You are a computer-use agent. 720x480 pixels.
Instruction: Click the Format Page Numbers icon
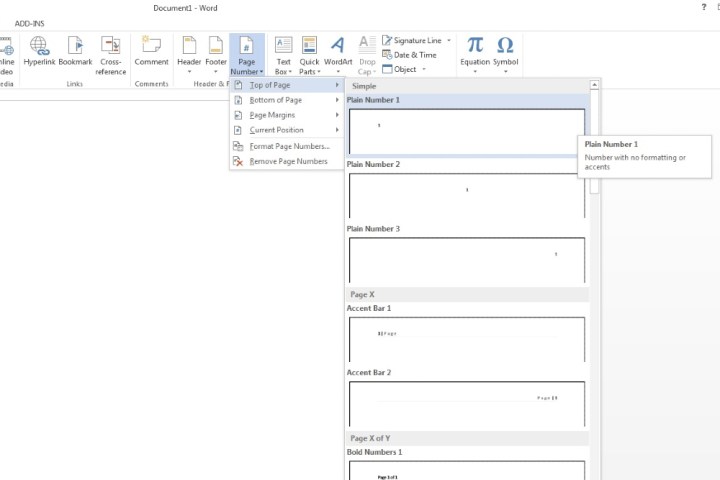pos(238,146)
